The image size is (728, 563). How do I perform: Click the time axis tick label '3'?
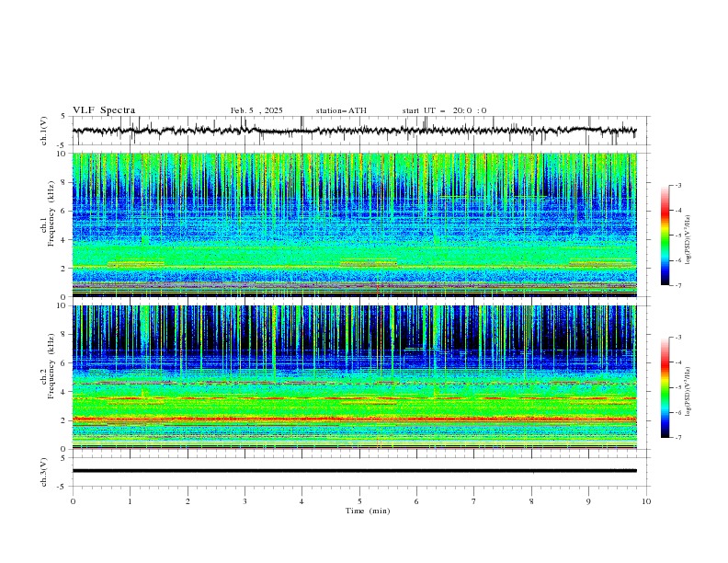pos(245,501)
